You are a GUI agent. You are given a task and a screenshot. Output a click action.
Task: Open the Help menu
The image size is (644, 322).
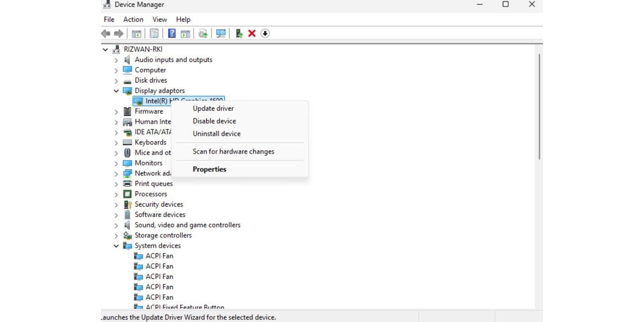(x=183, y=19)
